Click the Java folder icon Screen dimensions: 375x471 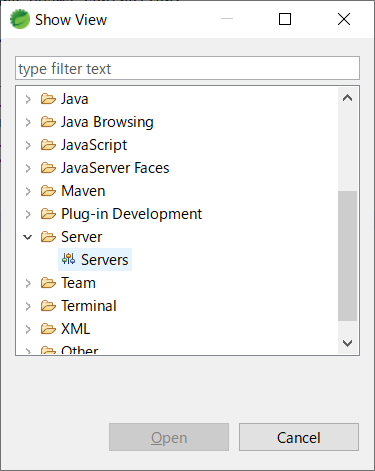48,99
